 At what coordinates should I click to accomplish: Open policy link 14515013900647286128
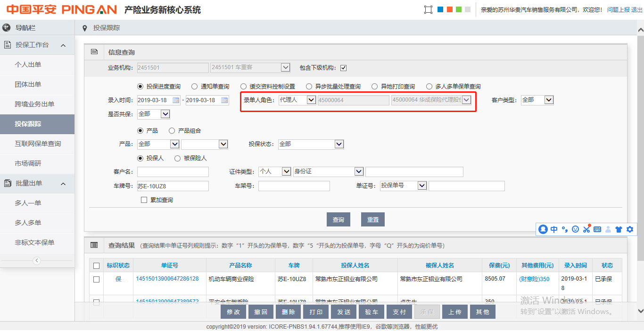point(167,279)
